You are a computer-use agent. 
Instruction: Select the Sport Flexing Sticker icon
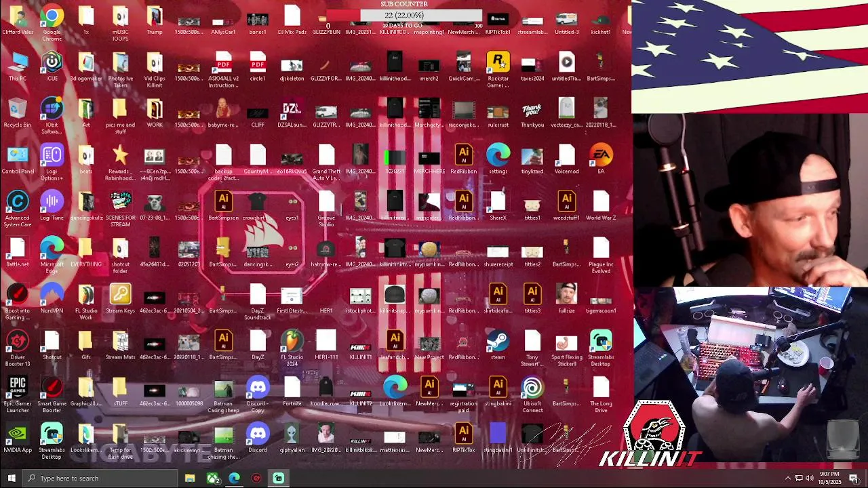[x=566, y=348]
